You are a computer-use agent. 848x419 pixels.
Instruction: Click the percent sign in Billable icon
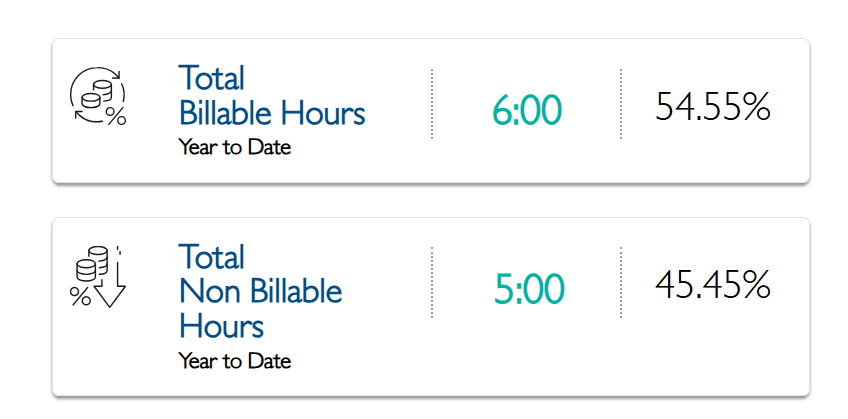(116, 116)
